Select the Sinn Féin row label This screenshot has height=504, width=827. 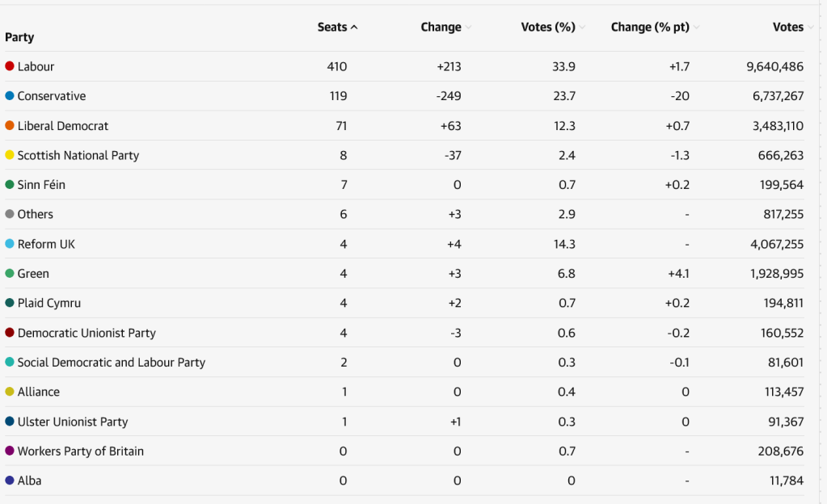41,185
